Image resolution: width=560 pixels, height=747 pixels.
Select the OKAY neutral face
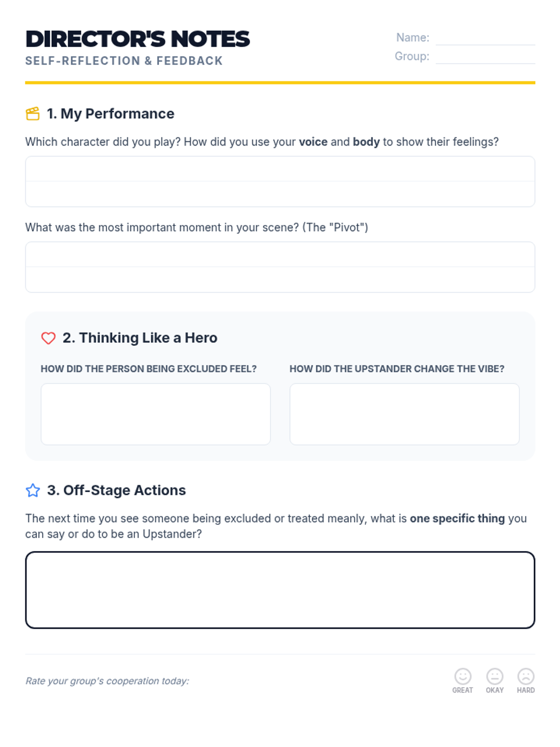click(x=495, y=676)
